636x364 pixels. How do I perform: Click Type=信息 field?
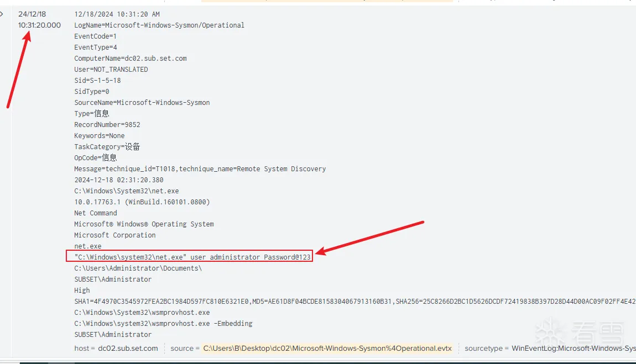pyautogui.click(x=92, y=113)
